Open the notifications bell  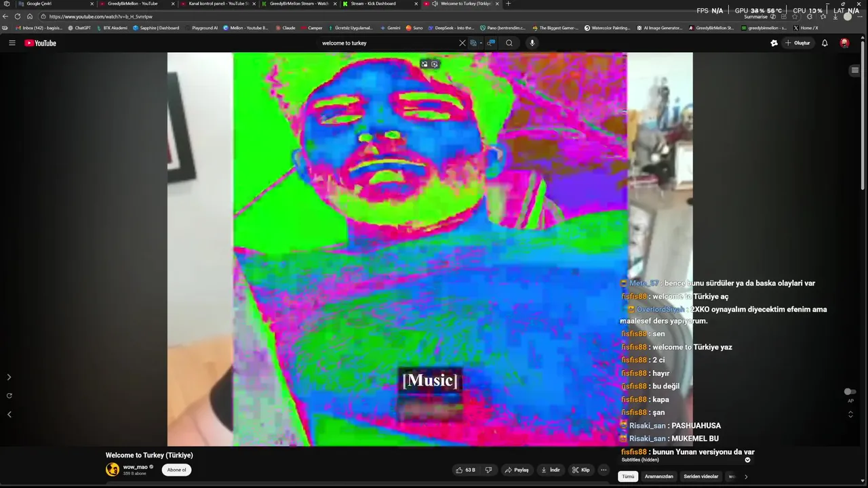click(x=825, y=43)
